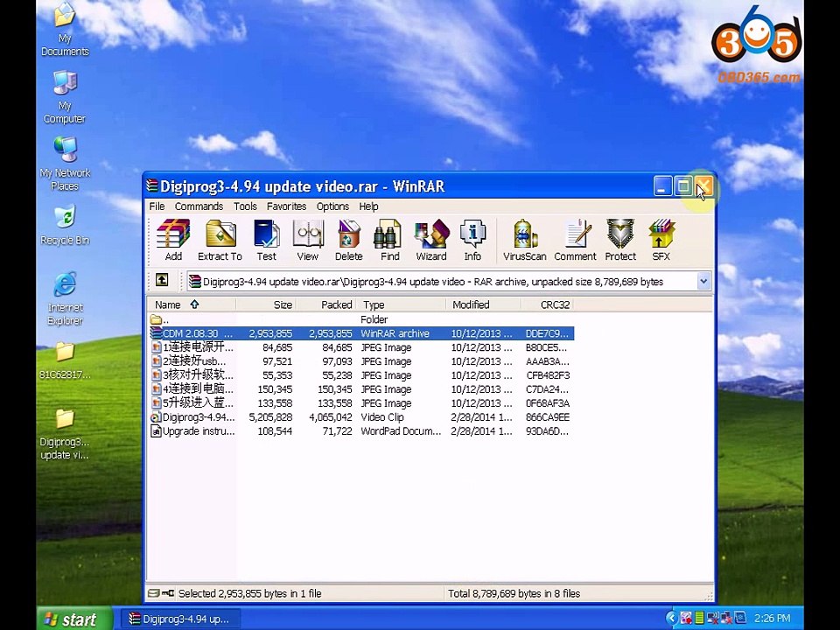Image resolution: width=840 pixels, height=630 pixels.
Task: Click the system tray clock 2:26 PM
Action: (x=772, y=619)
